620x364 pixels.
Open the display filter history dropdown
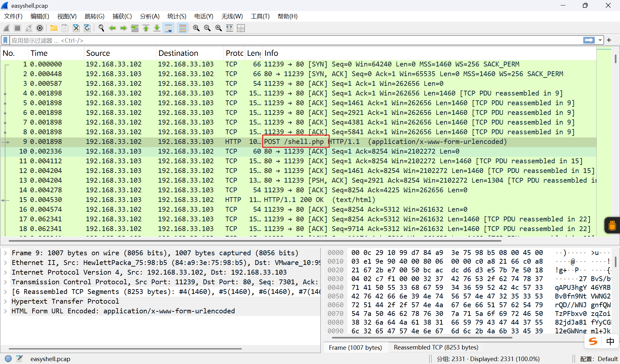pos(600,40)
